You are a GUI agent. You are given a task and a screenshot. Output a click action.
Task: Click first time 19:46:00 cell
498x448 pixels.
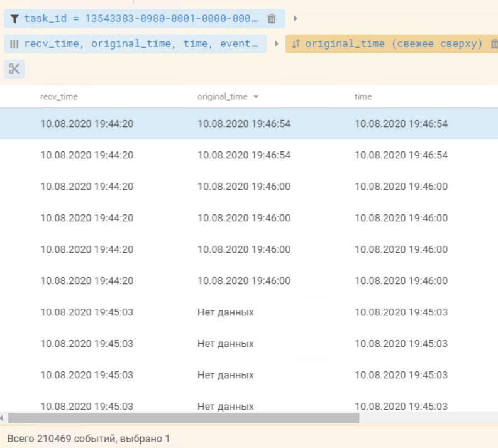(401, 187)
